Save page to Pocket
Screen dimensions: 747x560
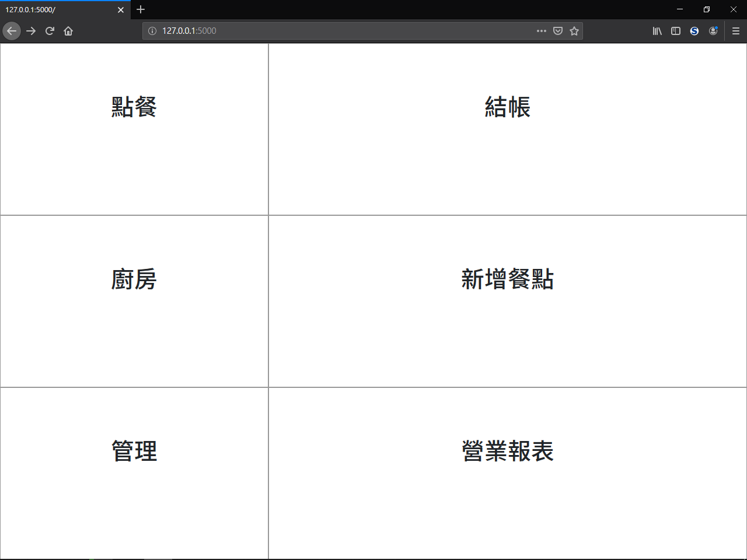tap(558, 31)
